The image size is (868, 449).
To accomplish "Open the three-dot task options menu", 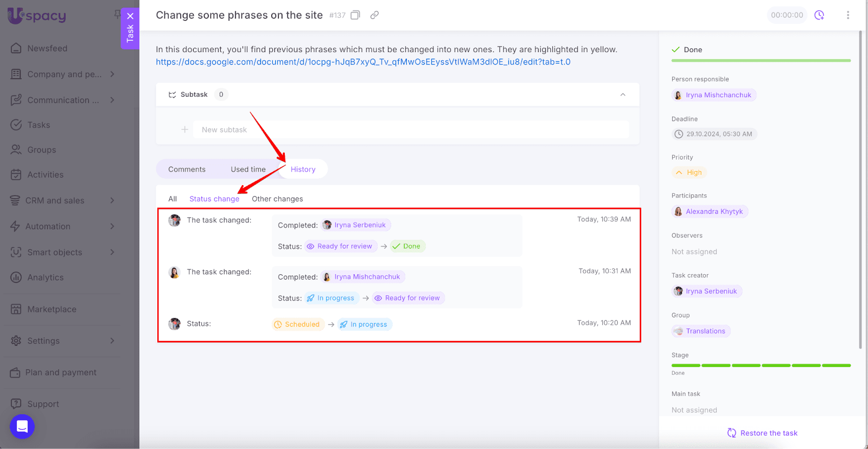I will (x=848, y=15).
